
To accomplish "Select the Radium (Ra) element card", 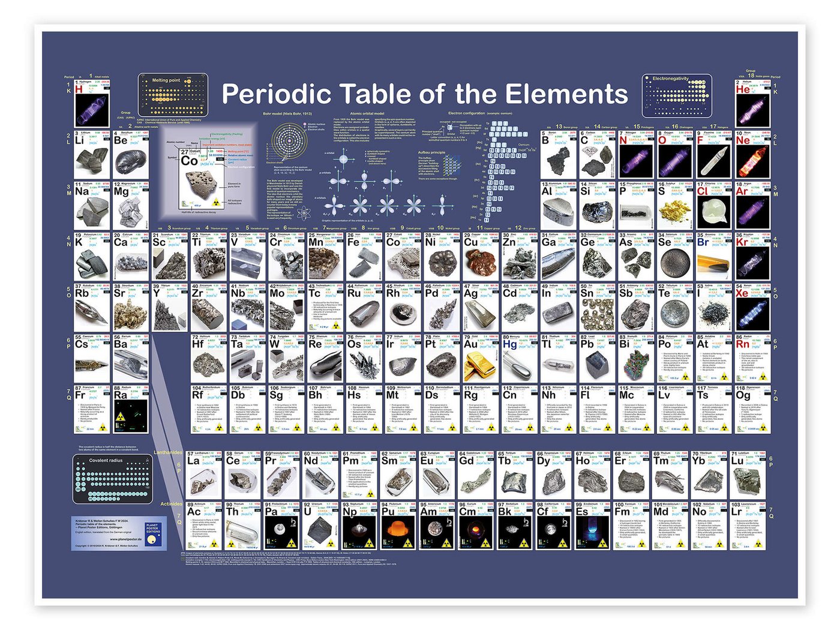I will point(131,409).
